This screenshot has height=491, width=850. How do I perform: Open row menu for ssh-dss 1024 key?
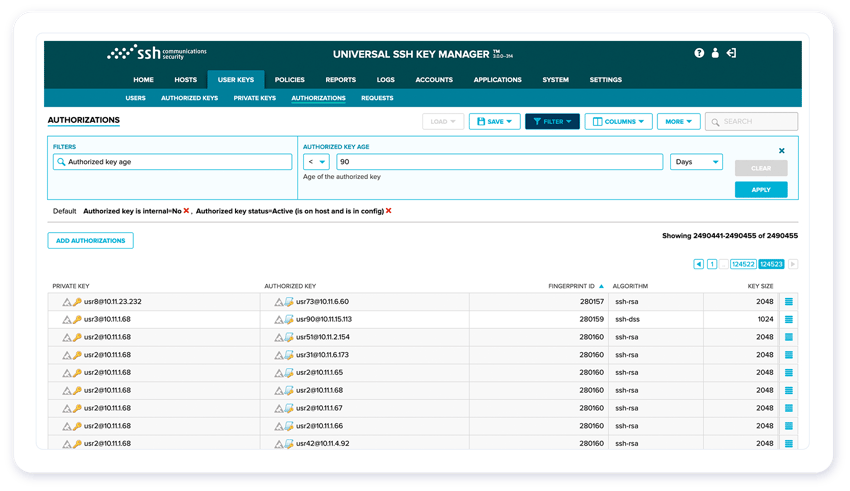tap(788, 319)
